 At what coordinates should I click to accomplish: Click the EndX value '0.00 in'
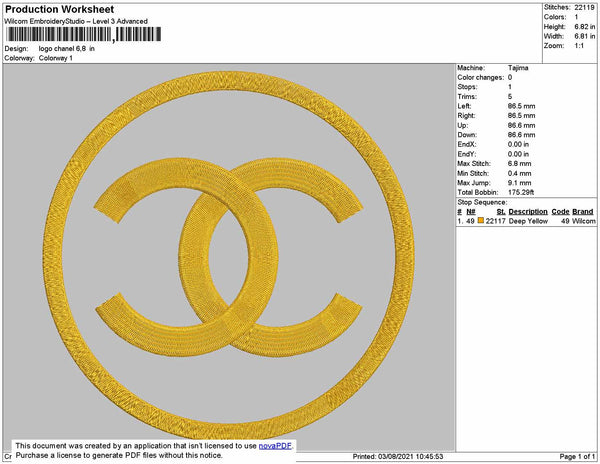click(x=518, y=145)
